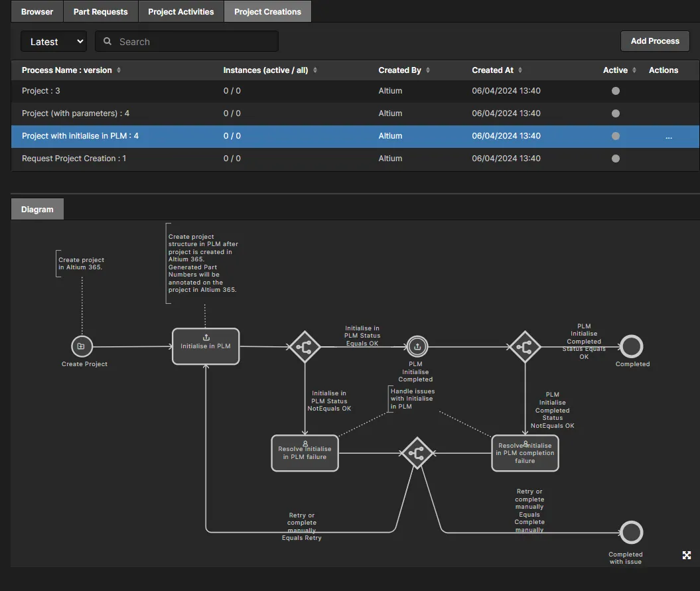Click the Add Process button
Image resolution: width=700 pixels, height=591 pixels.
click(x=655, y=41)
